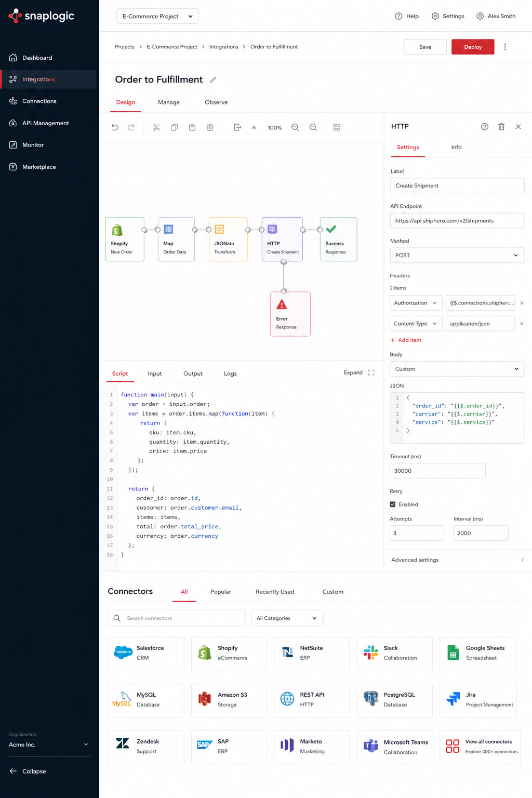
Task: Expand Advanced settings section
Action: (458, 560)
